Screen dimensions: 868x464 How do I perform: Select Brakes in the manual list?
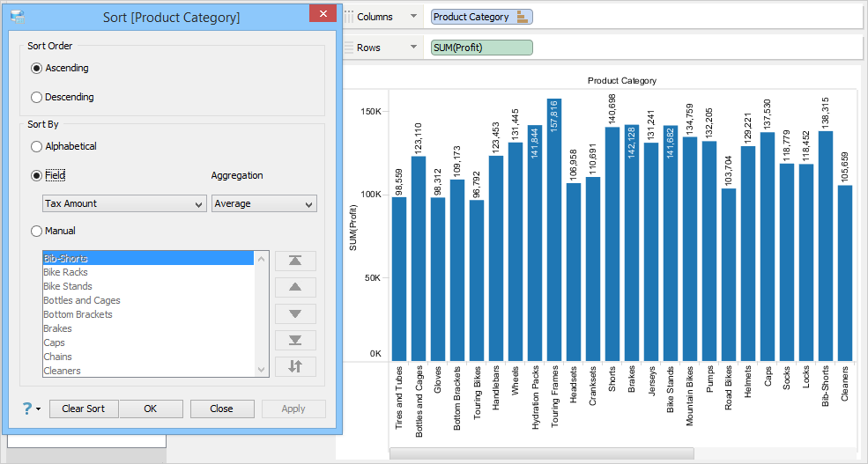click(148, 328)
